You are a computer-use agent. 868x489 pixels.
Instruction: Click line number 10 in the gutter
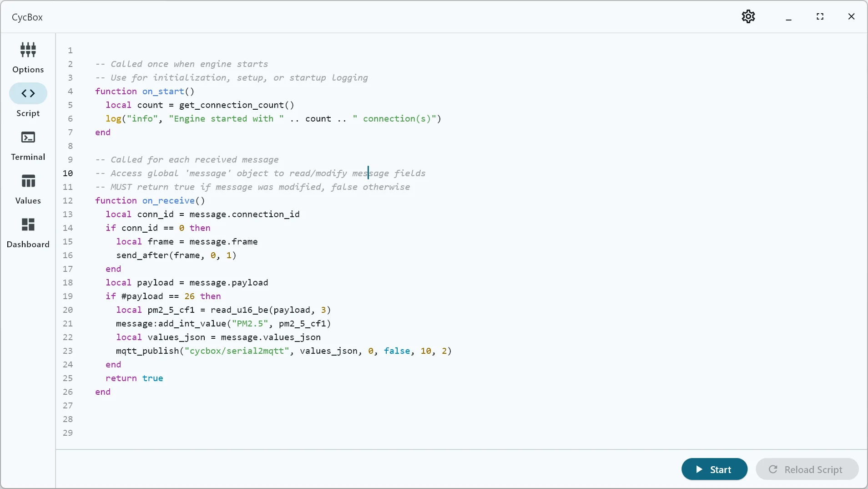(x=68, y=173)
